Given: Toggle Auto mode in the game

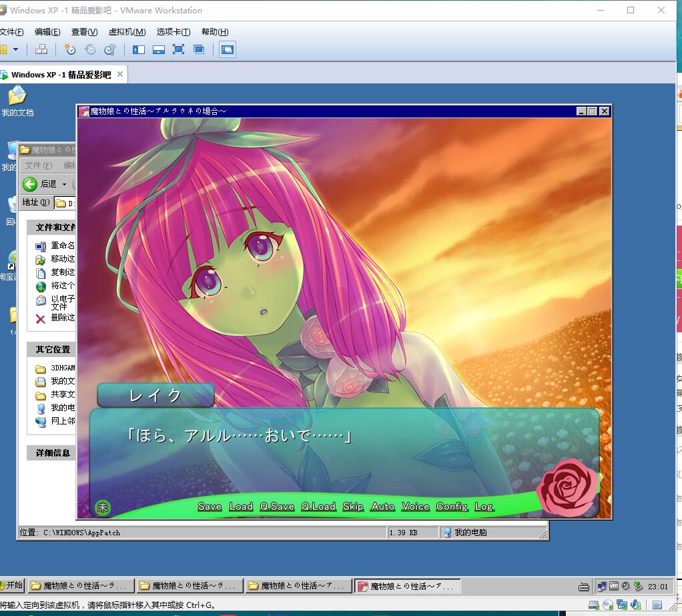Looking at the screenshot, I should [383, 507].
